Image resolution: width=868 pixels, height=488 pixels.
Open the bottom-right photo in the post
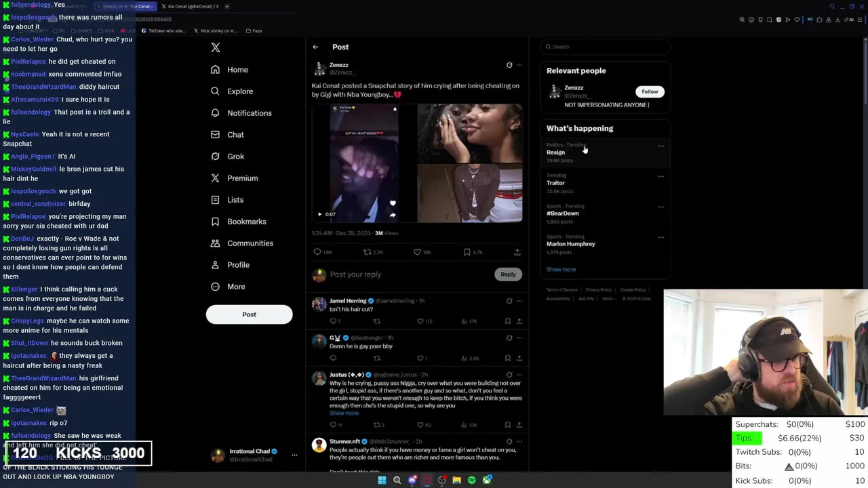(x=470, y=193)
